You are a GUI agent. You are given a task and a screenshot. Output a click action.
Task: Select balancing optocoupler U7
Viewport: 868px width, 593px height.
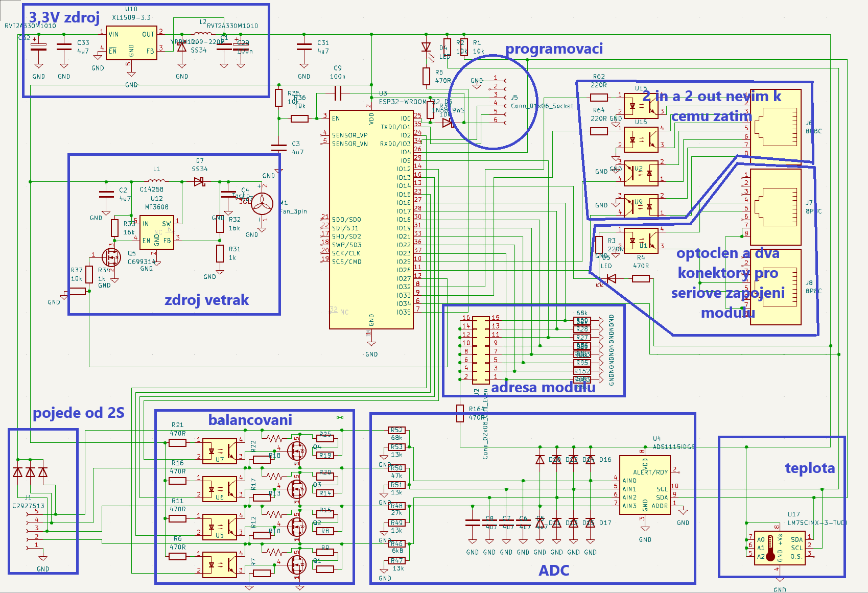(x=220, y=450)
